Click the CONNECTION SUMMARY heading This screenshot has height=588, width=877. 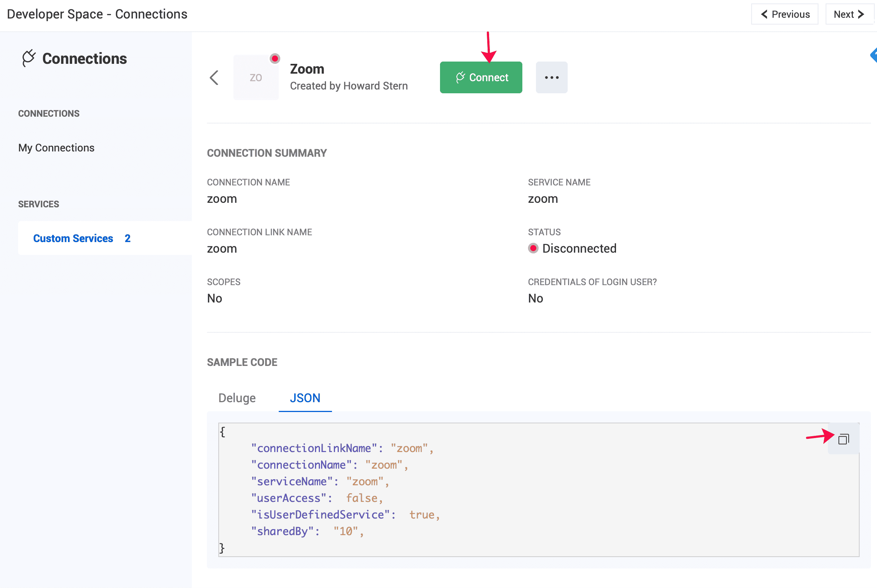coord(267,153)
